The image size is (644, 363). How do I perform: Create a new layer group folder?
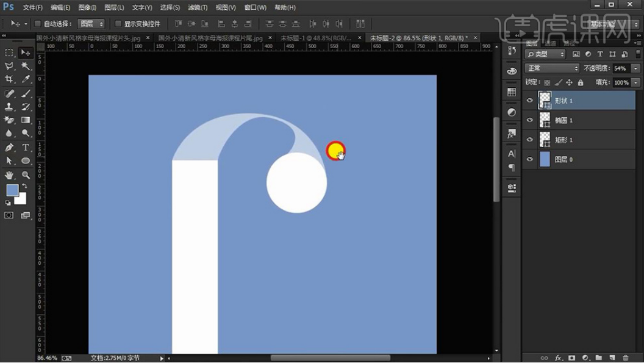pyautogui.click(x=599, y=358)
